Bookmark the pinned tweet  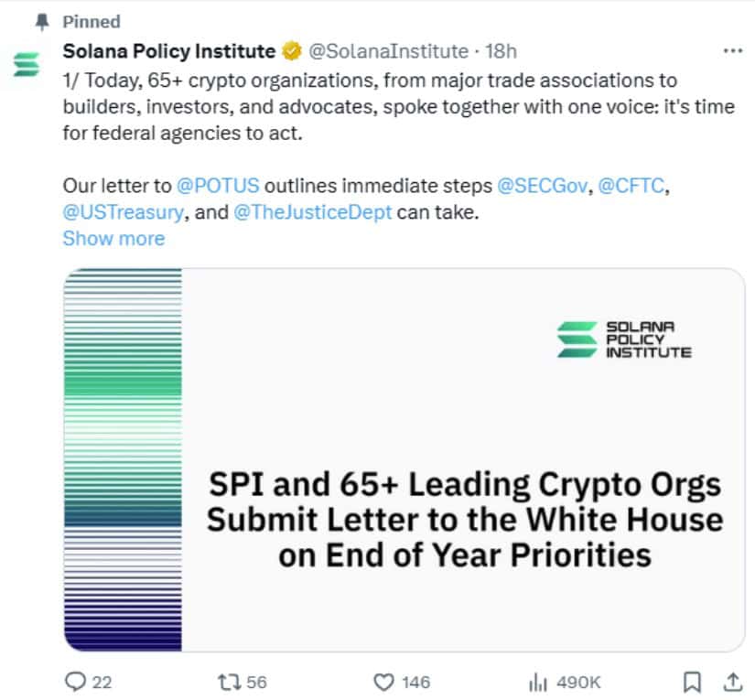pyautogui.click(x=693, y=682)
